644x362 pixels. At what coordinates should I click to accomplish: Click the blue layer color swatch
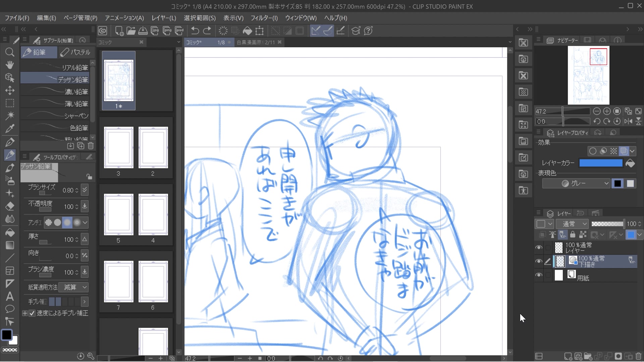pyautogui.click(x=601, y=163)
